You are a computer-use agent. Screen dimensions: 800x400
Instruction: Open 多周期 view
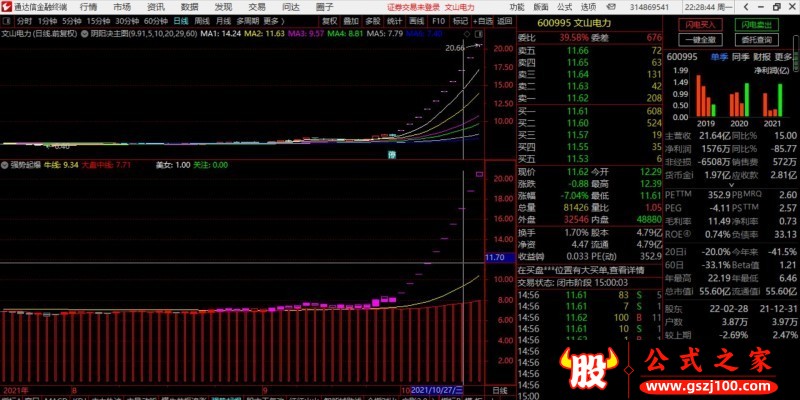247,21
